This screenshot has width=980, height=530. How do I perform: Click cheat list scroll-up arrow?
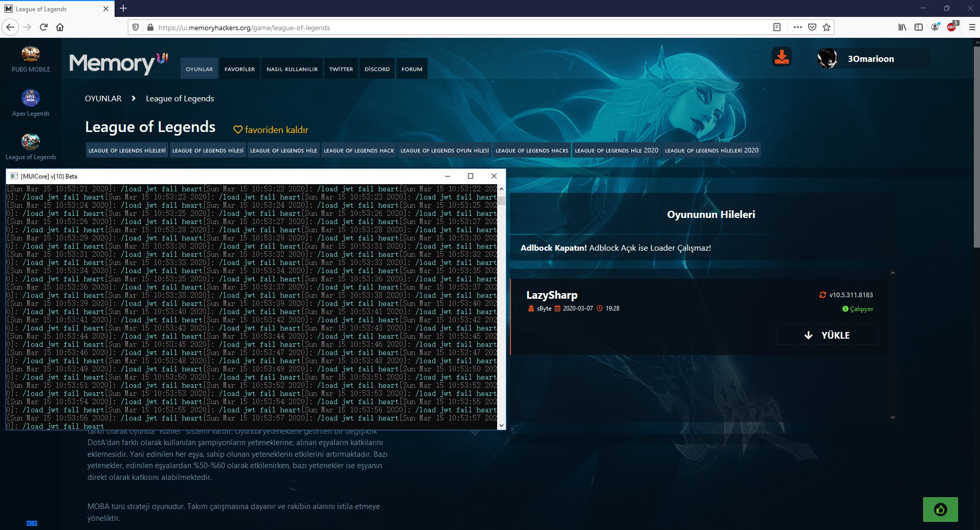click(893, 273)
